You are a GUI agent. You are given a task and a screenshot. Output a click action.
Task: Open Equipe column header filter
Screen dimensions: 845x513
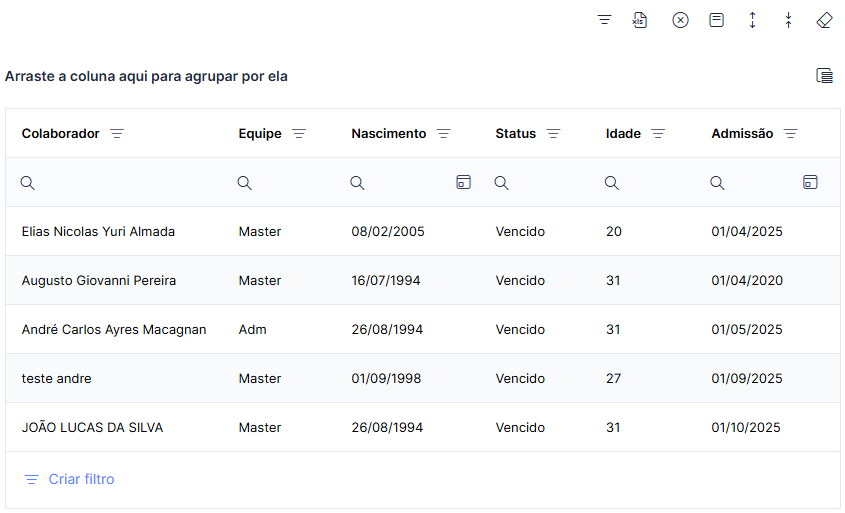point(299,134)
